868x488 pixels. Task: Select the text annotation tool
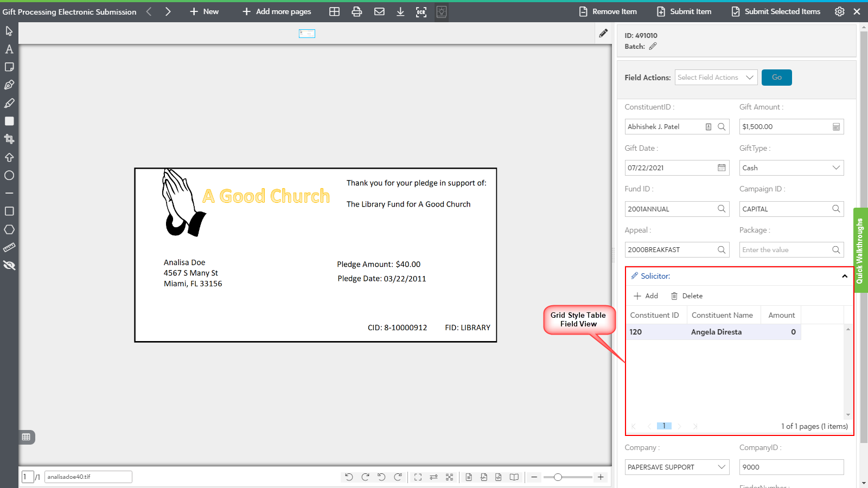(9, 49)
